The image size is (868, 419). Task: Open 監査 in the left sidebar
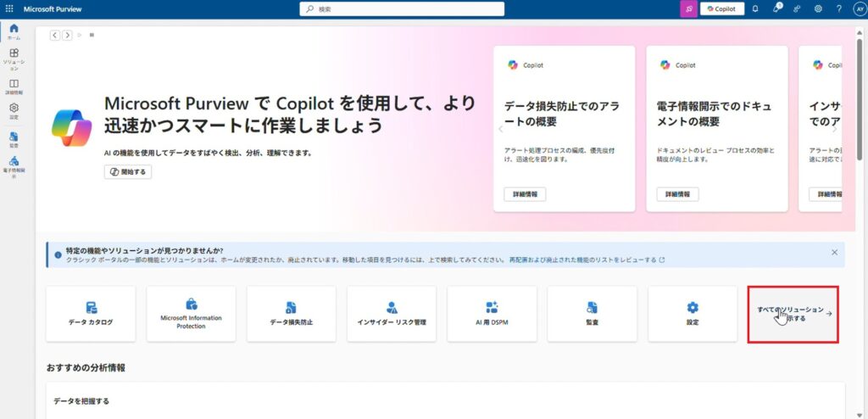click(14, 139)
